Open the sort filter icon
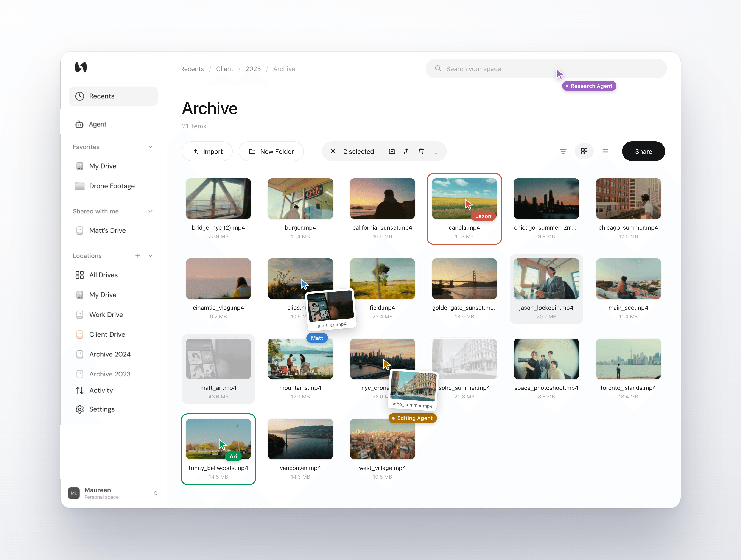This screenshot has width=741, height=560. click(x=564, y=151)
